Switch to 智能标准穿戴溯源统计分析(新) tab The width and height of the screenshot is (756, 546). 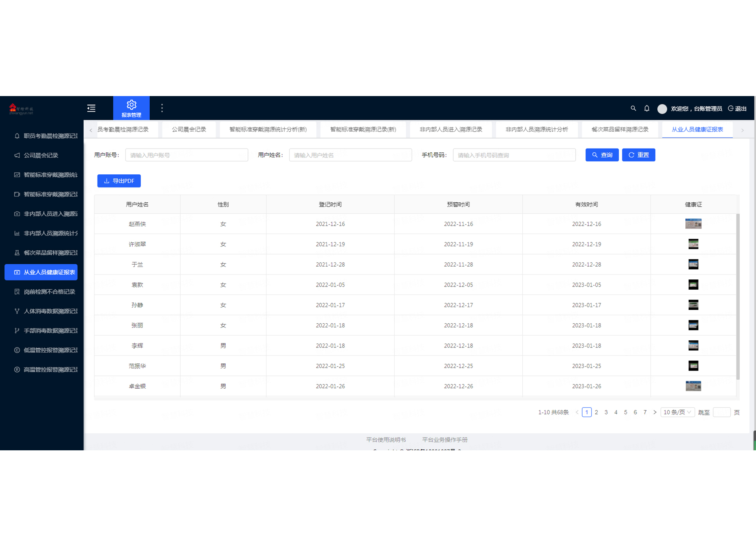click(268, 129)
